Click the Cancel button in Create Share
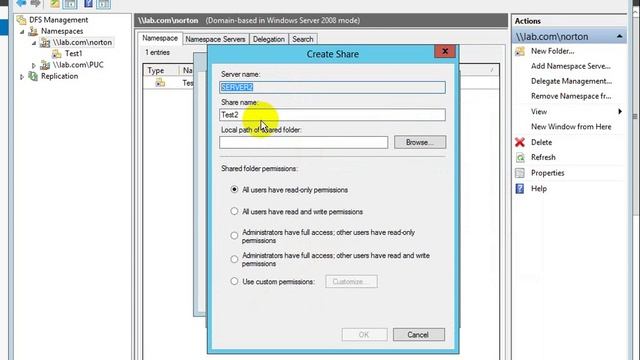The width and height of the screenshot is (640, 360). point(418,335)
